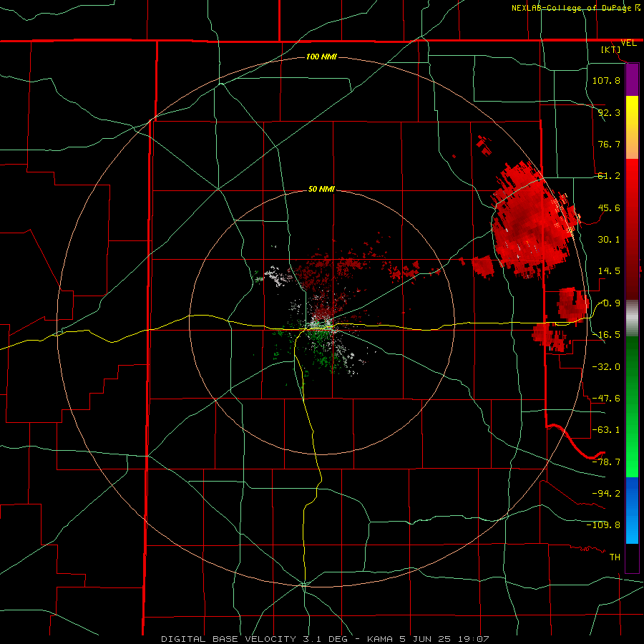644x644 pixels.
Task: Click the -47.6 velocity scale value
Action: [606, 399]
